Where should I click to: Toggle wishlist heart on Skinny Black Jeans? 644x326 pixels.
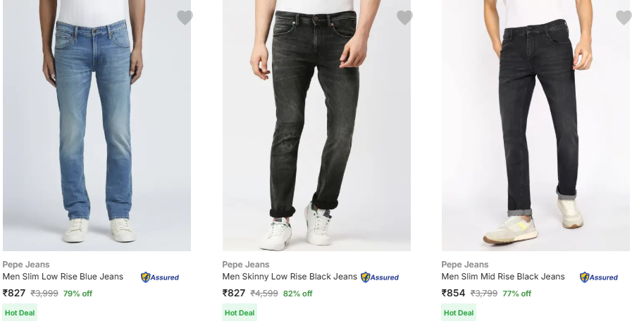pos(404,18)
